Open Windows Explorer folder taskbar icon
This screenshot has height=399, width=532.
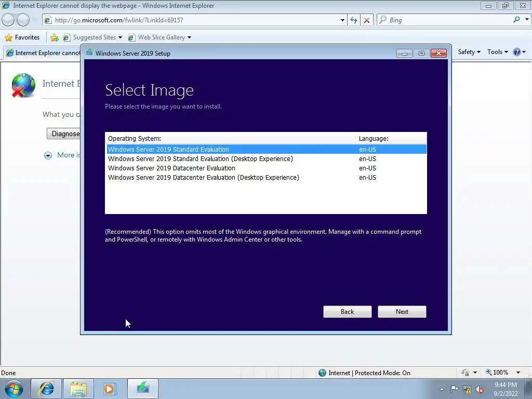coord(78,389)
